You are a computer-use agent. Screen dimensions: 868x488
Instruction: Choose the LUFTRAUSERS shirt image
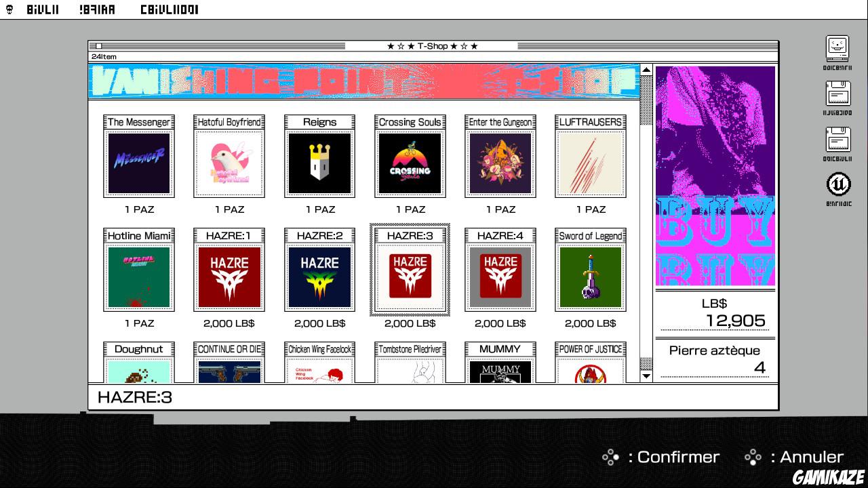click(591, 163)
